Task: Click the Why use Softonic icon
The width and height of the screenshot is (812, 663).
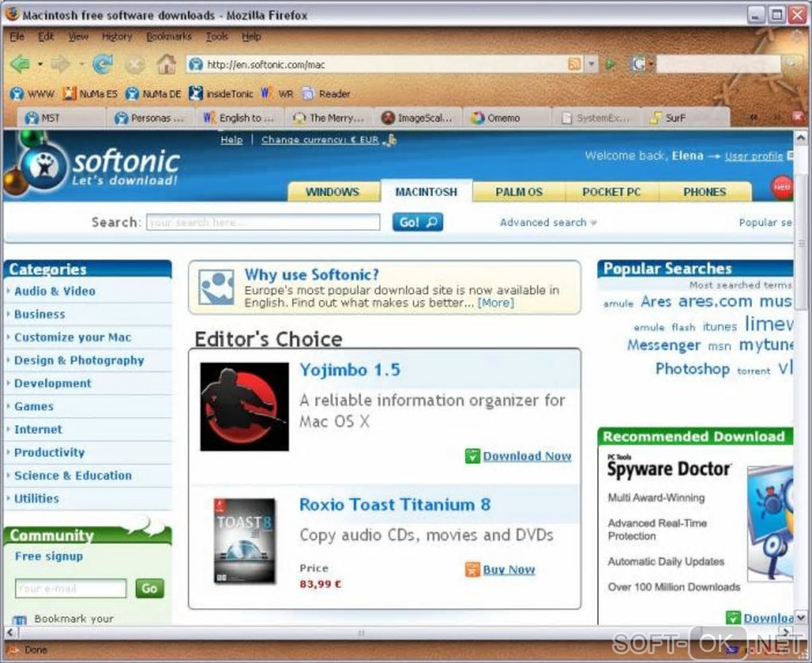Action: click(x=216, y=287)
